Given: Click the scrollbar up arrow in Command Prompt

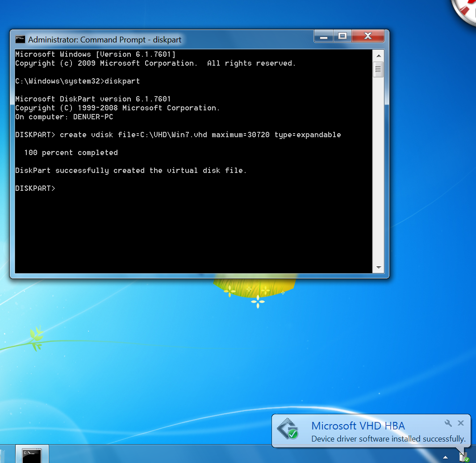Looking at the screenshot, I should click(379, 55).
